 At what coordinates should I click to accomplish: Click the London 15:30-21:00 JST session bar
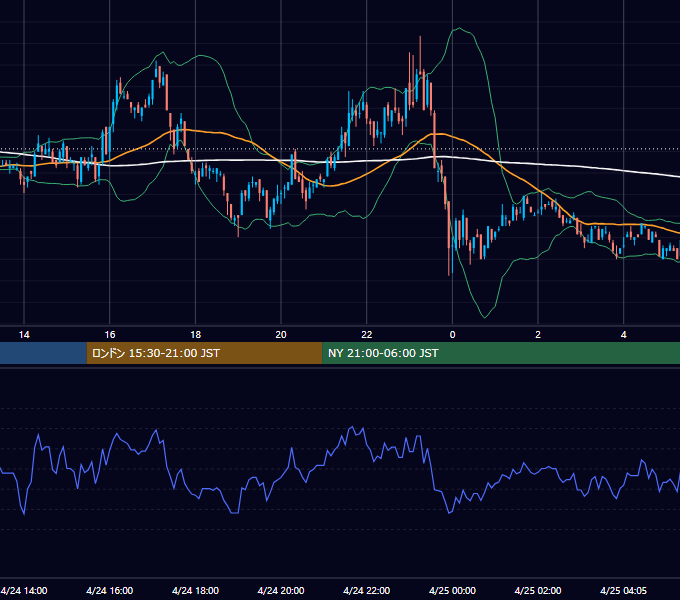[x=204, y=353]
